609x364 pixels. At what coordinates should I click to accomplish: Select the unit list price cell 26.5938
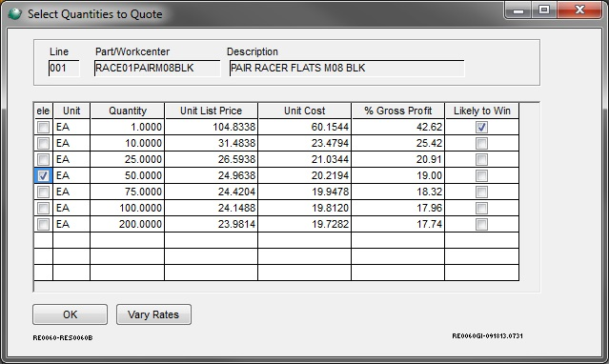pyautogui.click(x=211, y=159)
